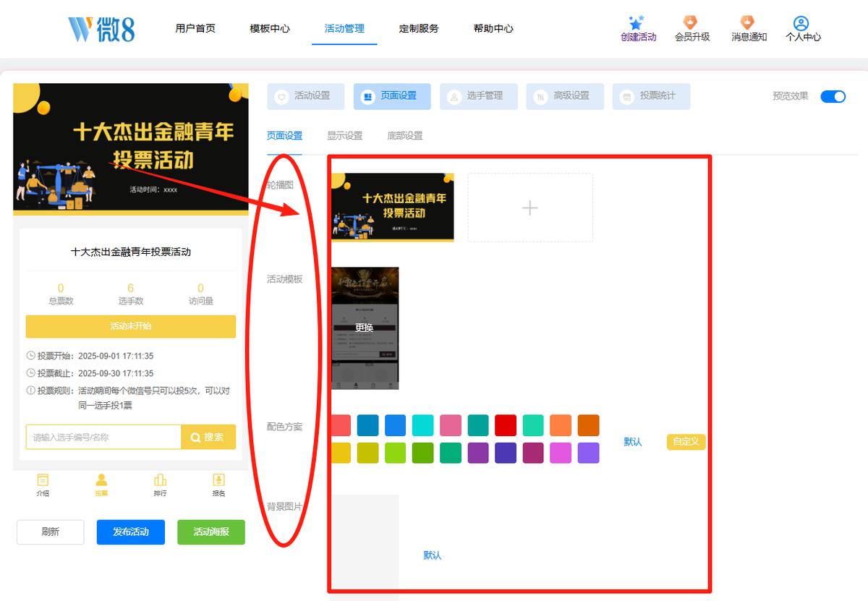Click the 刷新 button
Viewport: 868px width, 601px height.
[51, 532]
